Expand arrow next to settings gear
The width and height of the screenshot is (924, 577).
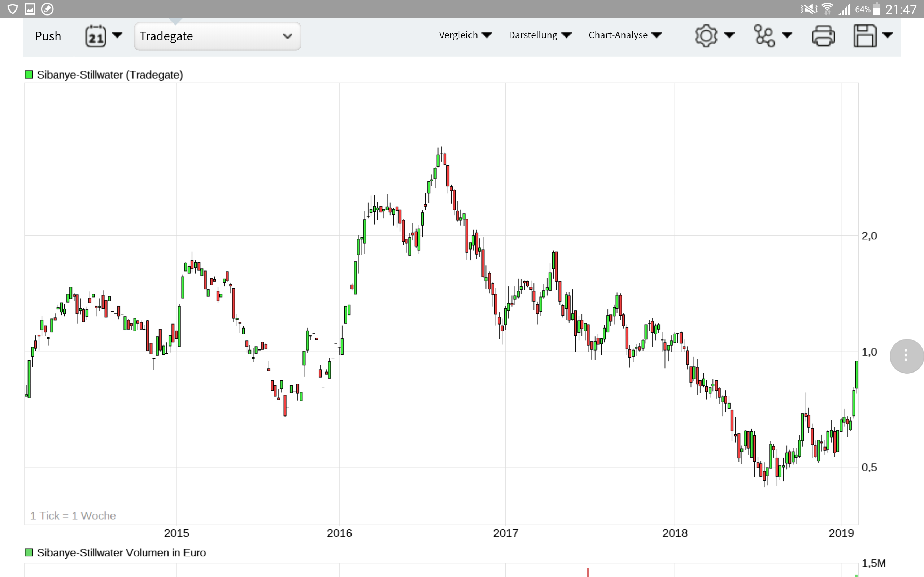[729, 35]
